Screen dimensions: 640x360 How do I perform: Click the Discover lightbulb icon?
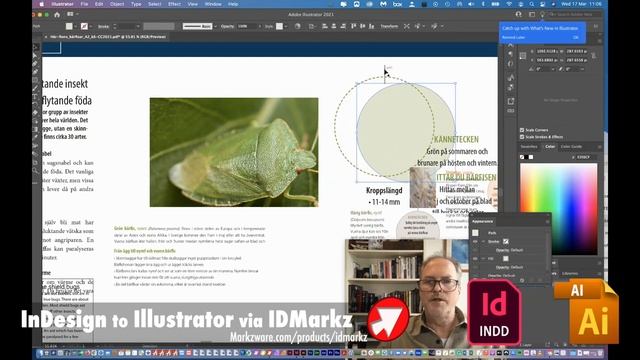(x=542, y=14)
